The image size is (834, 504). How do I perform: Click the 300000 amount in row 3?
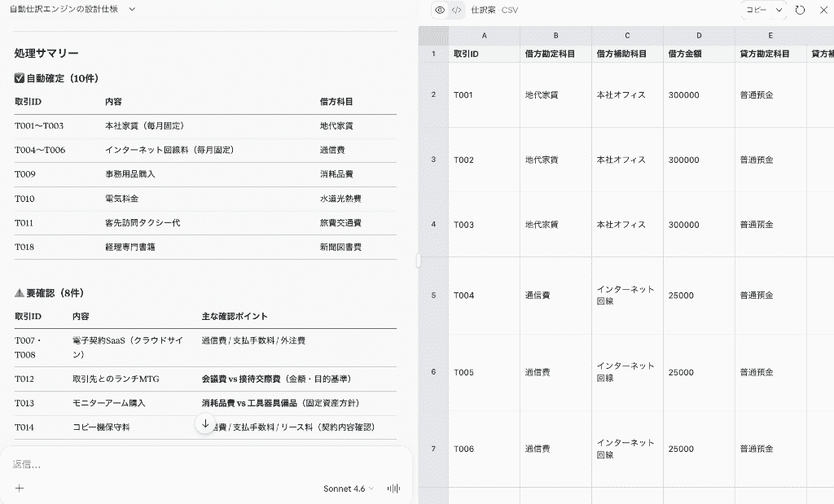tap(699, 160)
